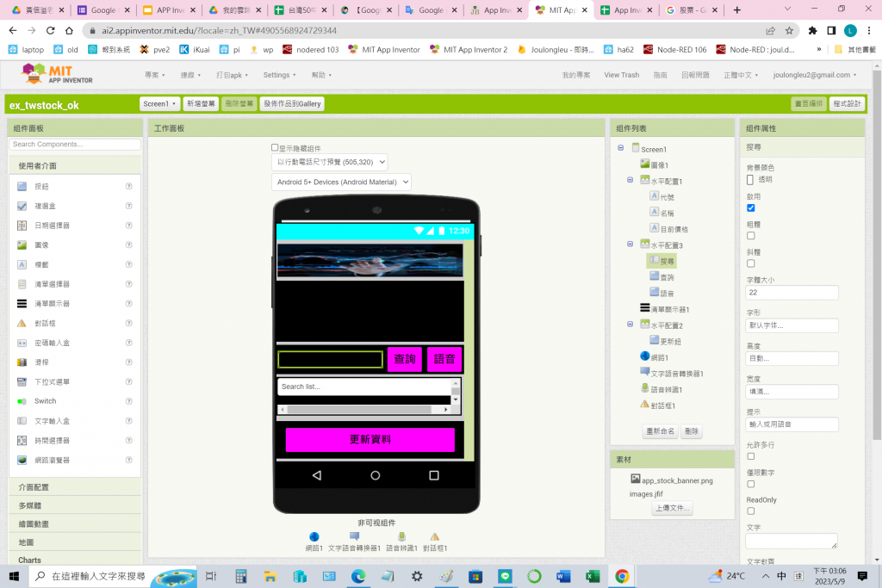Screen dimensions: 882x588
Task: Pick the 密碼輸入盒 password box icon
Action: click(22, 343)
